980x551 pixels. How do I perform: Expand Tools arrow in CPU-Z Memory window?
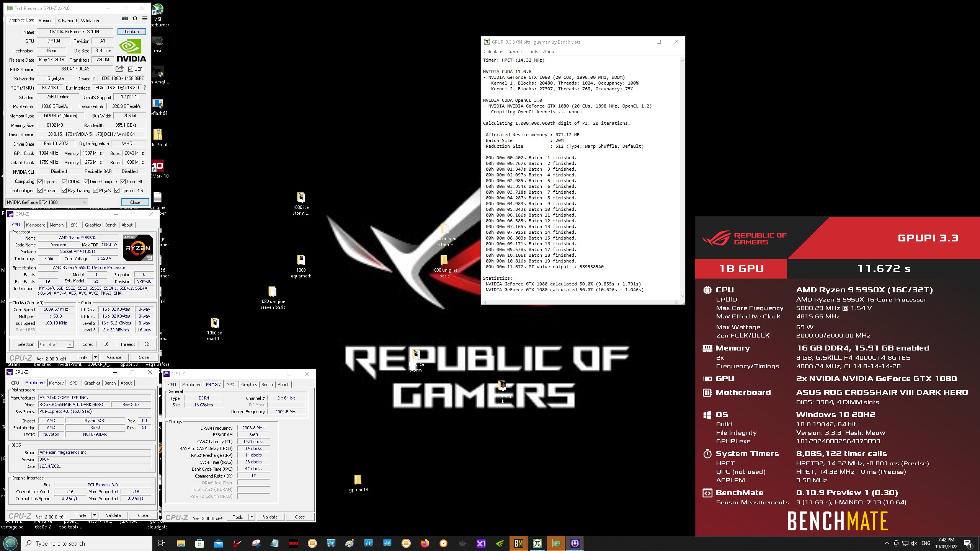click(x=252, y=517)
